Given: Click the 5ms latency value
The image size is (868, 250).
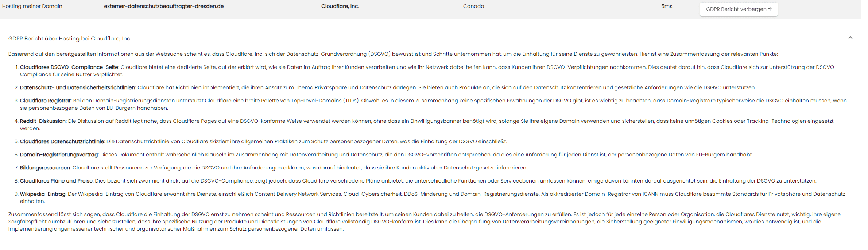Looking at the screenshot, I should 666,7.
